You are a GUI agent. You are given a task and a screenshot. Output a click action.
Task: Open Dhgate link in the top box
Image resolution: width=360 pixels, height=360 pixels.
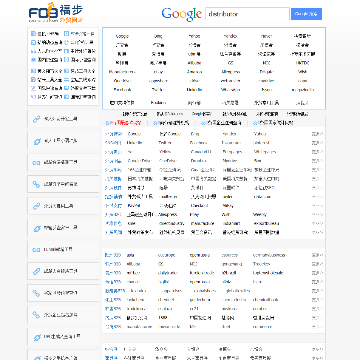(266, 72)
